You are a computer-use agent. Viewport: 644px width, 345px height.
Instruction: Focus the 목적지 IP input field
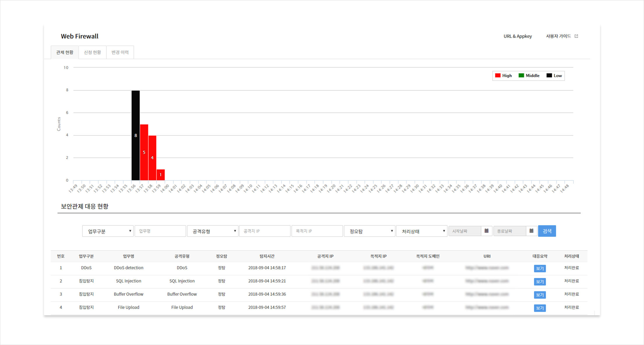point(317,231)
